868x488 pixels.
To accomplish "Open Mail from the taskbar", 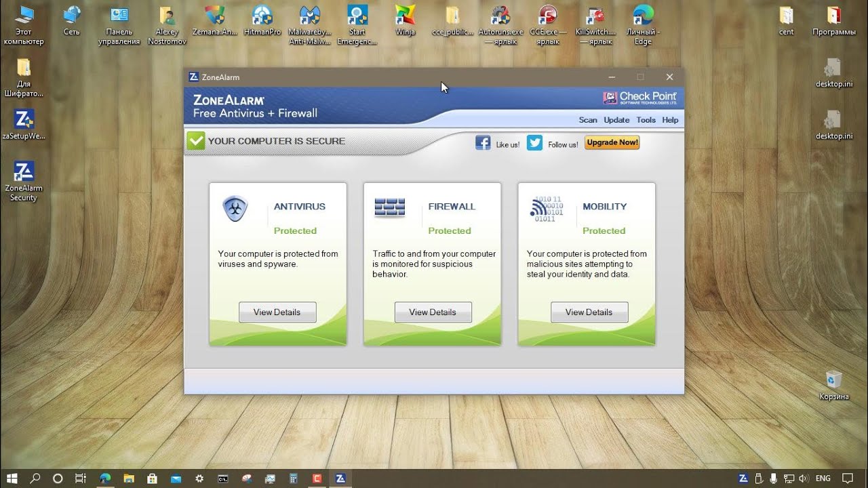I will pyautogui.click(x=175, y=479).
